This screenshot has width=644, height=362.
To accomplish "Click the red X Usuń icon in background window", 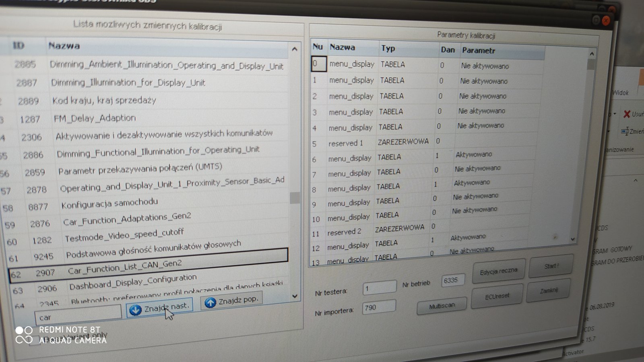I will (627, 114).
